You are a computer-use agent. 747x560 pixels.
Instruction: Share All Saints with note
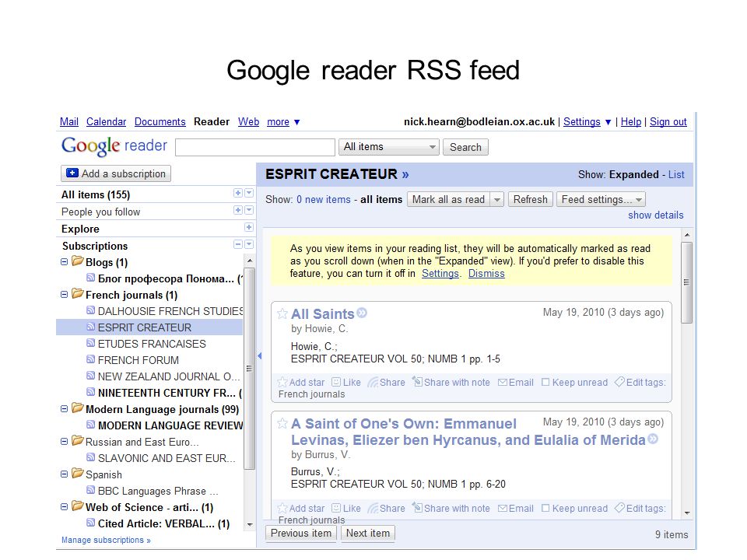click(451, 382)
